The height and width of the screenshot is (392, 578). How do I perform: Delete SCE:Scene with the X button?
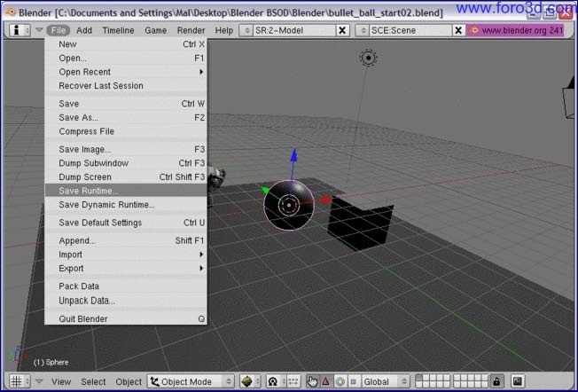(458, 30)
